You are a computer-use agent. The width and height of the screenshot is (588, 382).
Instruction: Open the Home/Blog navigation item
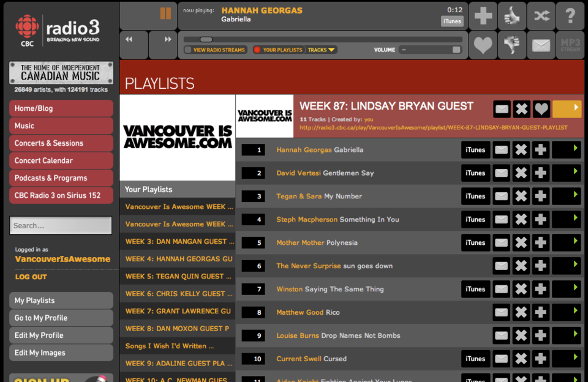point(61,108)
